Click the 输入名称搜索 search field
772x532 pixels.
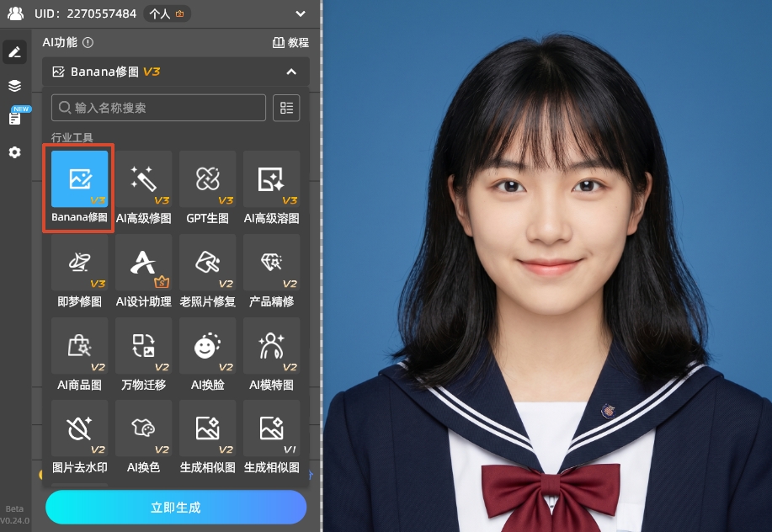(x=158, y=108)
